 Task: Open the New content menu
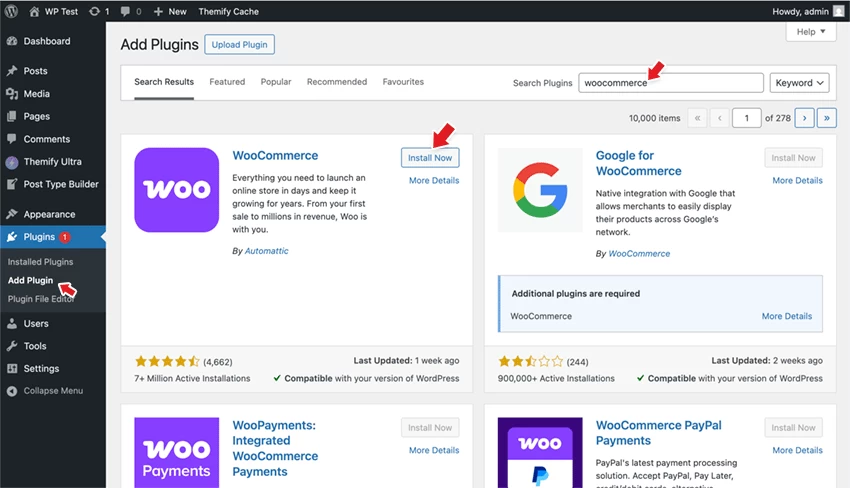click(170, 11)
